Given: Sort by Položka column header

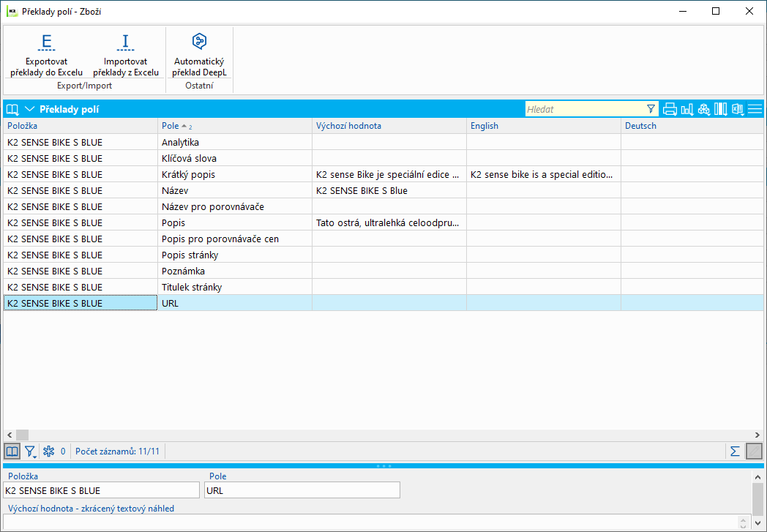Looking at the screenshot, I should click(x=81, y=126).
